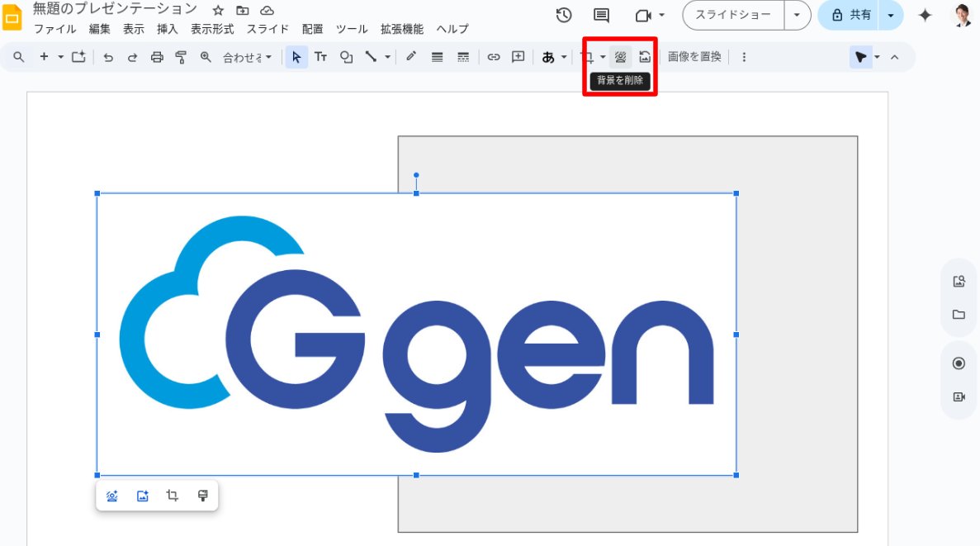
Task: Check cloud save status icon
Action: (x=267, y=11)
